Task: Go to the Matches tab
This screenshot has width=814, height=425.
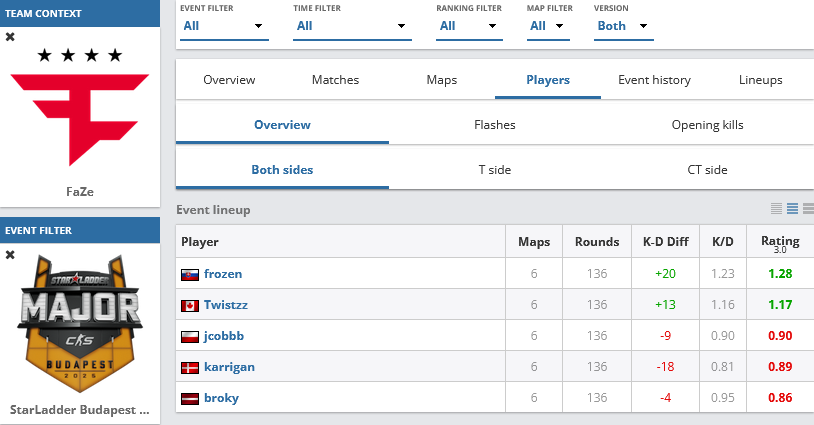Action: 335,80
